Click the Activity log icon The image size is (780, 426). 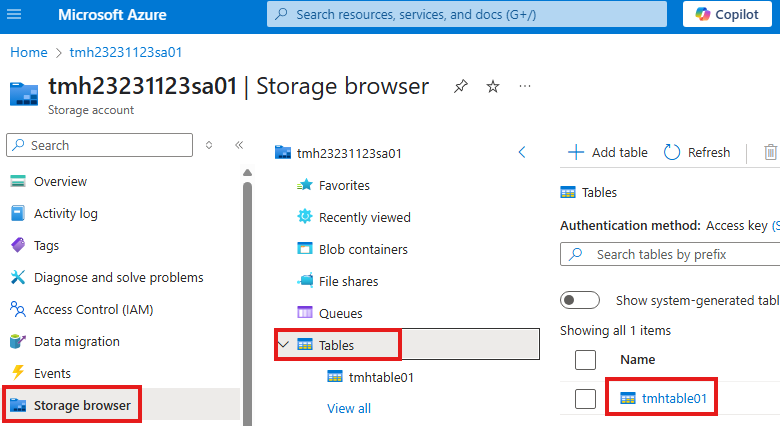coord(18,213)
